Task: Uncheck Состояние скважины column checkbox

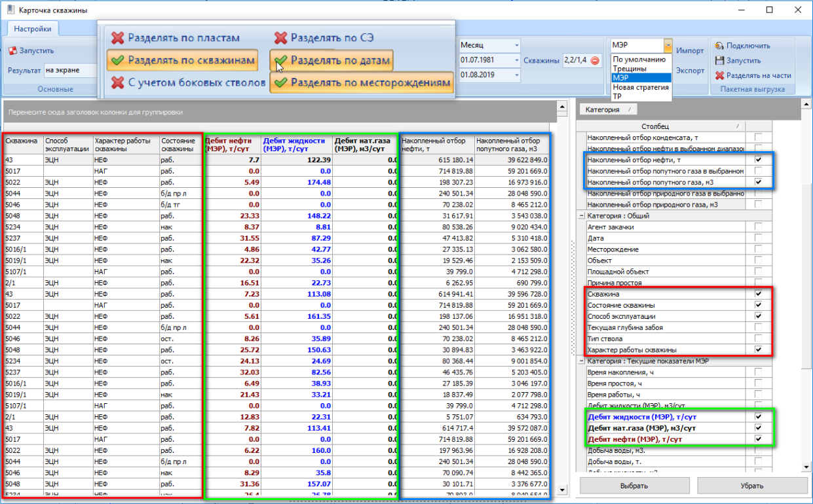Action: [x=758, y=305]
